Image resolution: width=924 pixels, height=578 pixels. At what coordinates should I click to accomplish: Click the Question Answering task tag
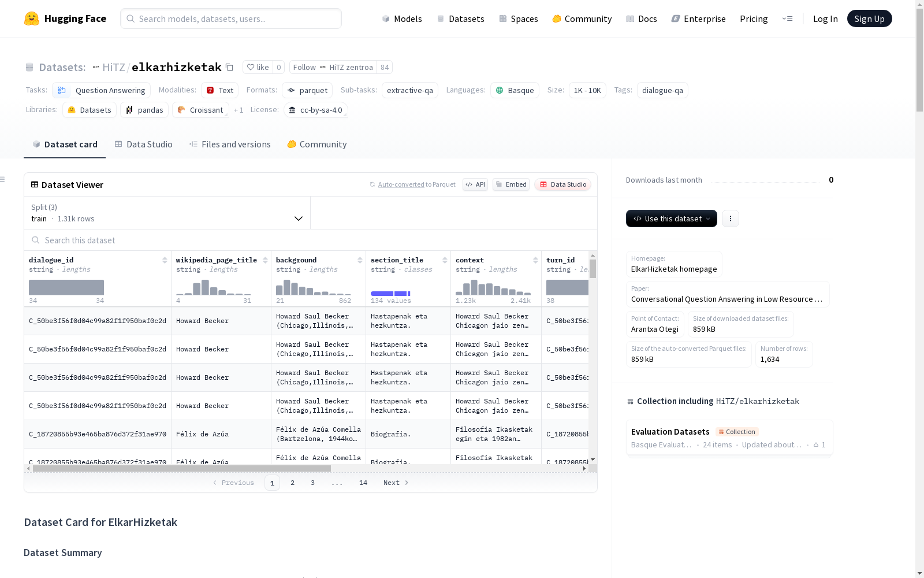tap(102, 90)
